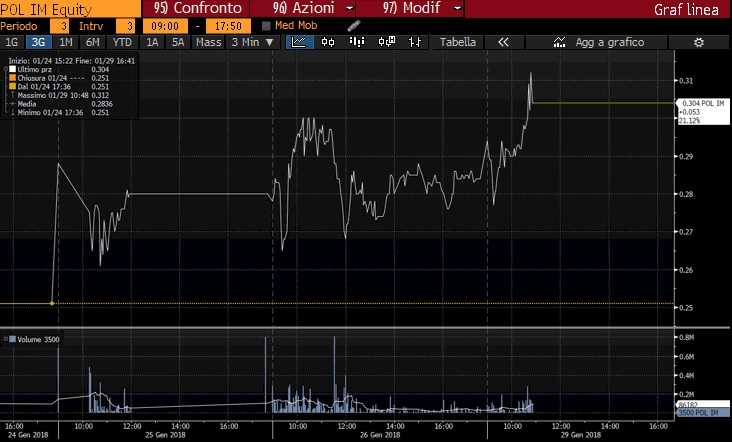Viewport: 732px width, 442px height.
Task: Open the 95) Confronto menu
Action: (198, 8)
